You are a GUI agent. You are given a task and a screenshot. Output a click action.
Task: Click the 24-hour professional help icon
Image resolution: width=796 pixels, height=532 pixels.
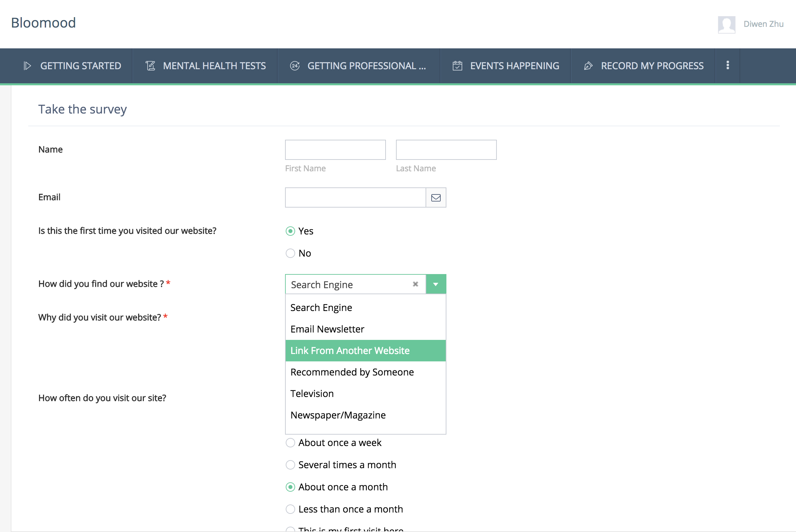[294, 66]
